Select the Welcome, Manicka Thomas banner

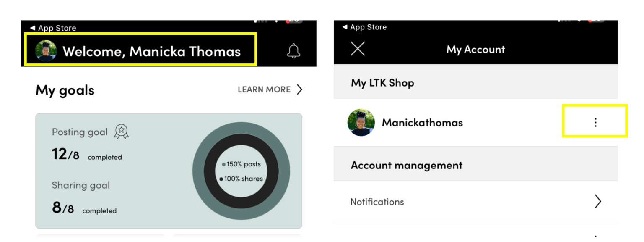point(140,50)
